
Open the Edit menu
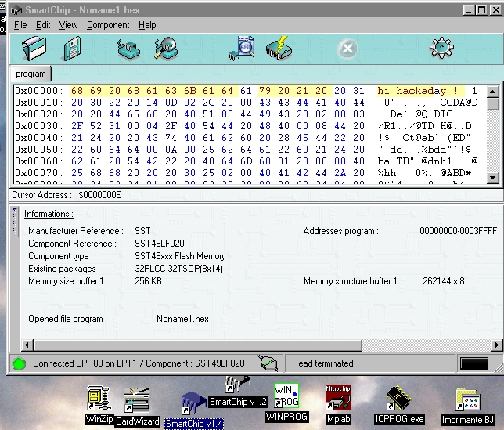click(x=43, y=25)
